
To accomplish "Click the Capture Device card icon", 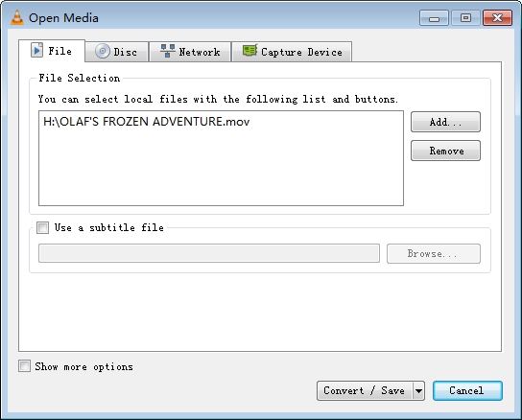I will click(250, 51).
